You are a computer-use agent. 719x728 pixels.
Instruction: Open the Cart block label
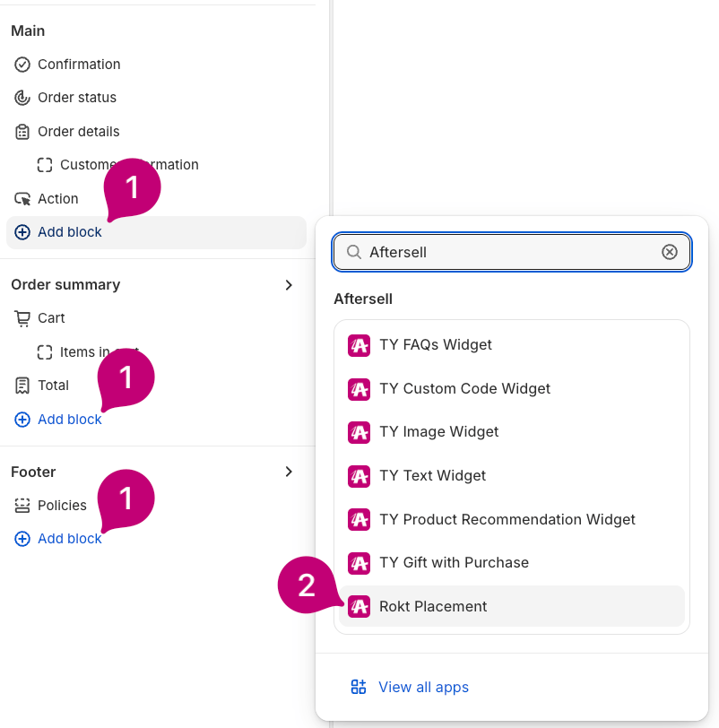coord(51,318)
